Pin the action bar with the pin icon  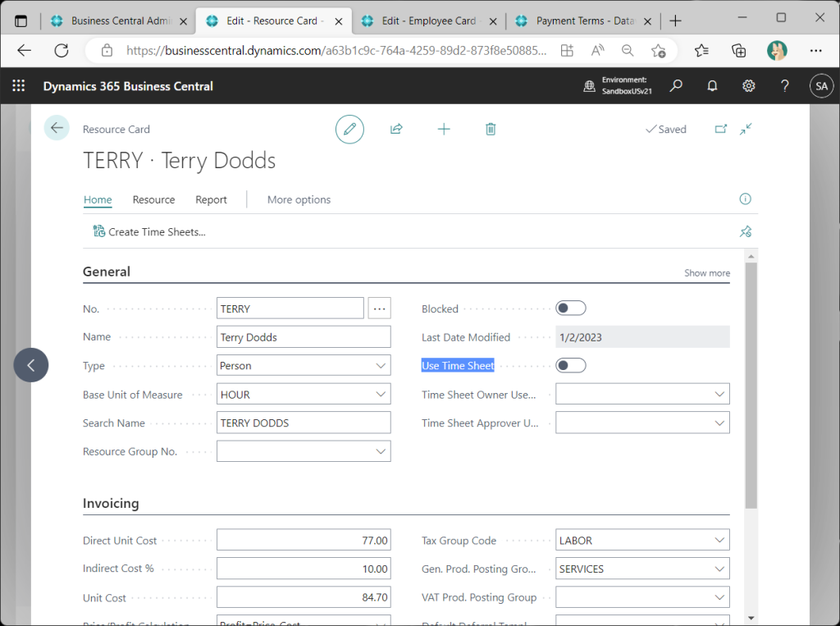click(745, 231)
